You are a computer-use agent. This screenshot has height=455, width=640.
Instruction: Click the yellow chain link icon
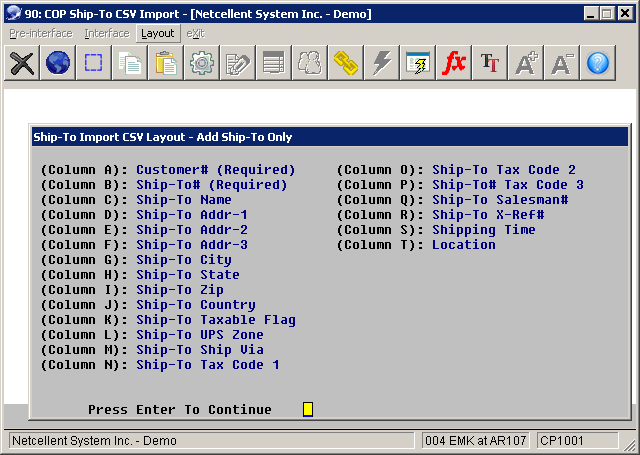click(346, 63)
